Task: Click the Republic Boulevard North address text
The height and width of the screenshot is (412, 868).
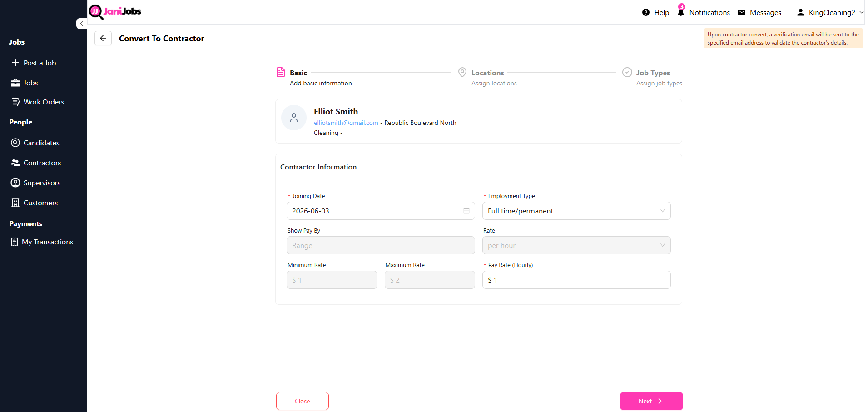Action: tap(420, 123)
